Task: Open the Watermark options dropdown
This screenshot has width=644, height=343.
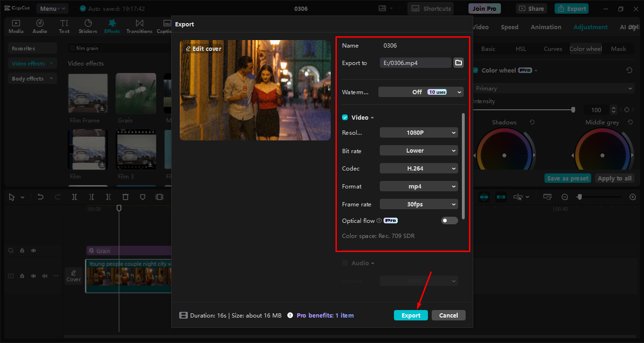Action: (420, 92)
